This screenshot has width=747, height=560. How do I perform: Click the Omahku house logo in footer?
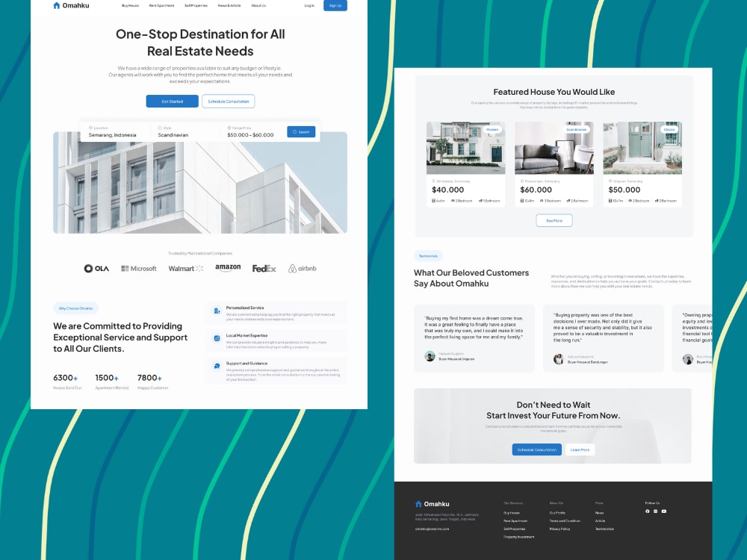coord(432,504)
